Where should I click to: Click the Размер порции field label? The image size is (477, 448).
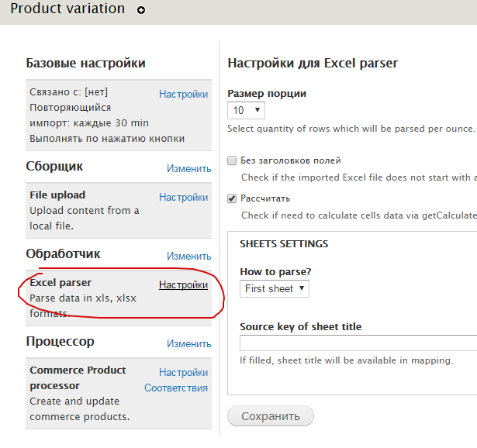[267, 93]
